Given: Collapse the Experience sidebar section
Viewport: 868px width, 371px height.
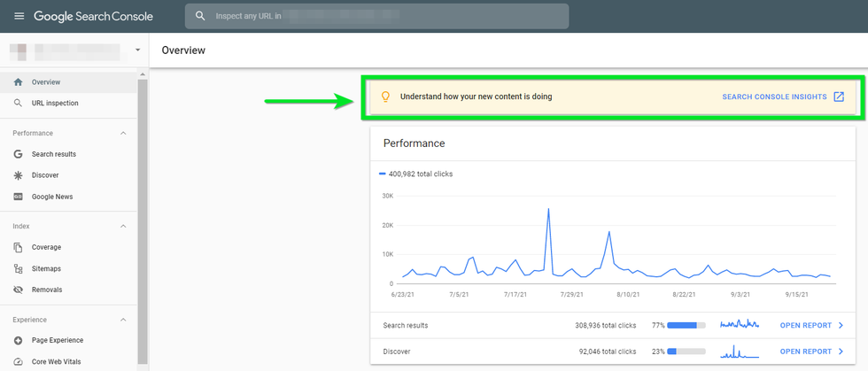Looking at the screenshot, I should pyautogui.click(x=123, y=320).
